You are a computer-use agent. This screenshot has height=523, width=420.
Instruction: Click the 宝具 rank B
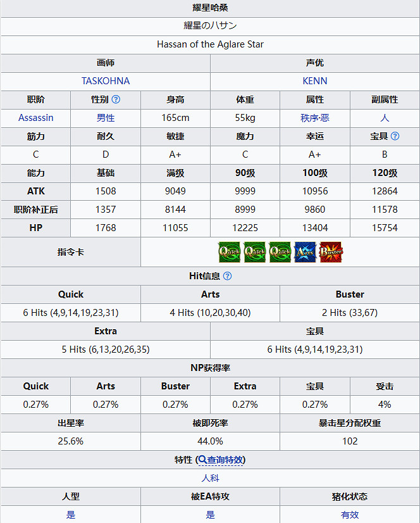[385, 154]
